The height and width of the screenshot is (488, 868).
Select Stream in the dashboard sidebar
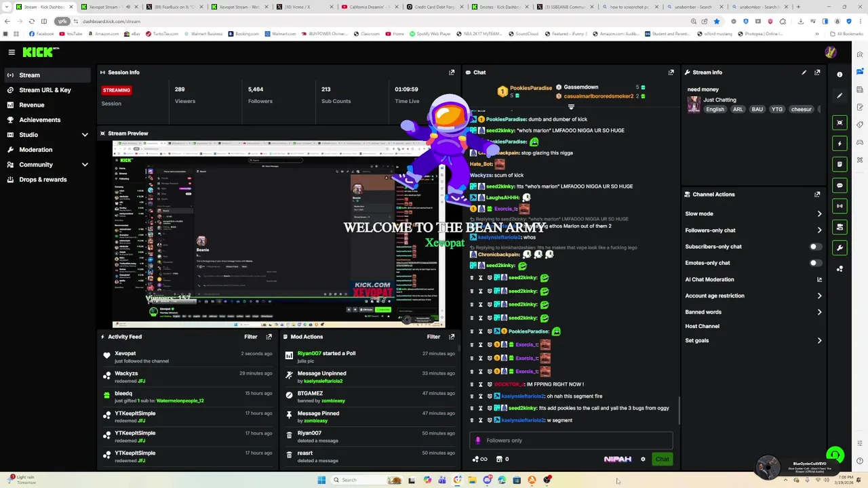47,75
